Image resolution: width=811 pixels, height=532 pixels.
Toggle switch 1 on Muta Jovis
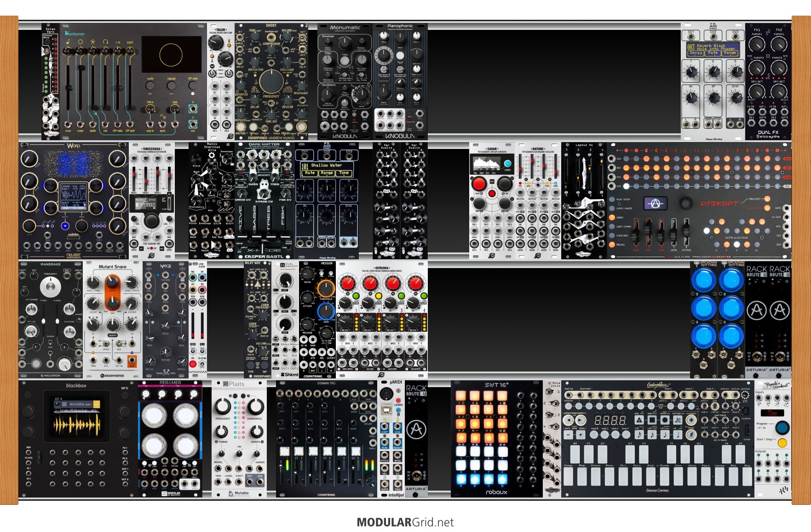548,392
